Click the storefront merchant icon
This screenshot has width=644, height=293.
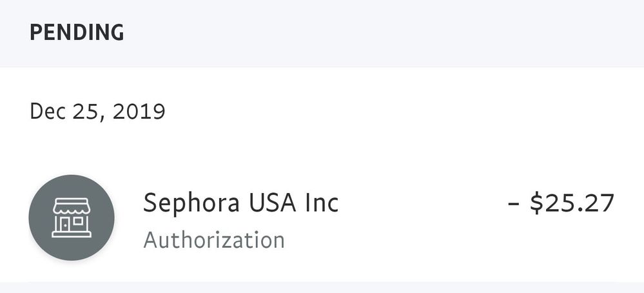click(x=72, y=217)
